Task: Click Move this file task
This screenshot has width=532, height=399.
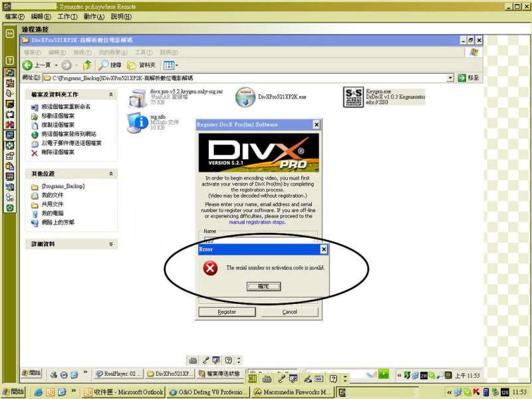Action: point(58,116)
